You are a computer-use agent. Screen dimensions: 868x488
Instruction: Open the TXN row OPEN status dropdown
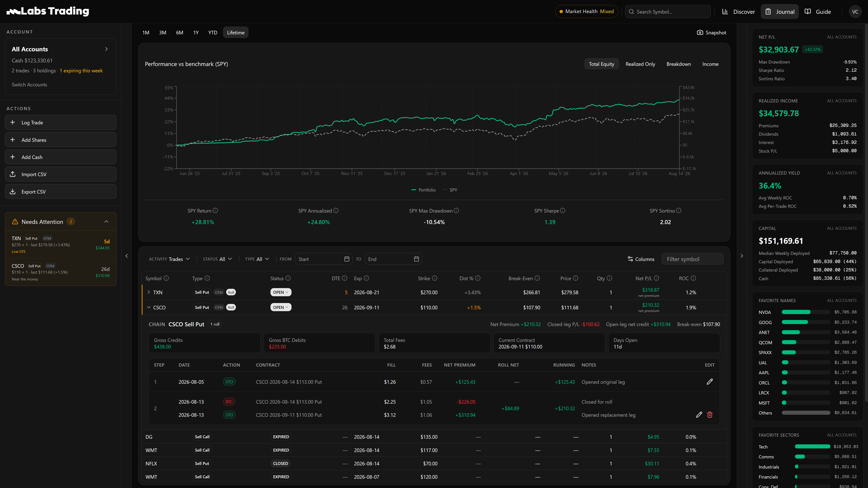click(281, 292)
